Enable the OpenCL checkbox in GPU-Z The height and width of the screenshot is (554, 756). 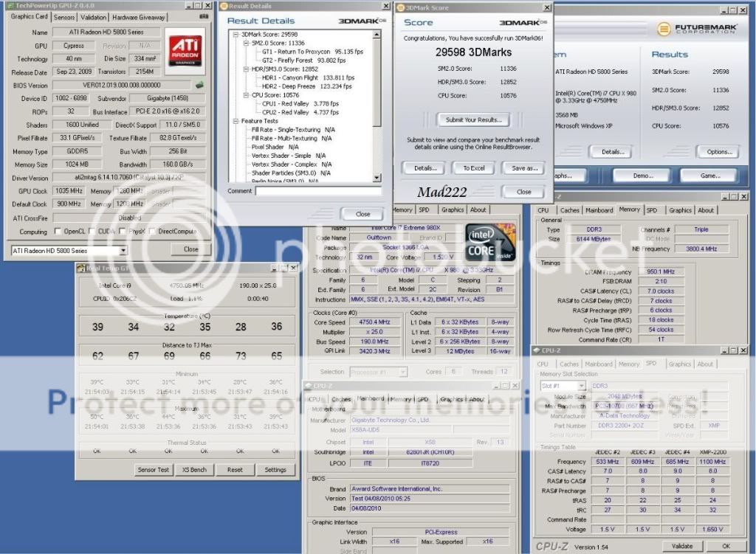[x=58, y=231]
